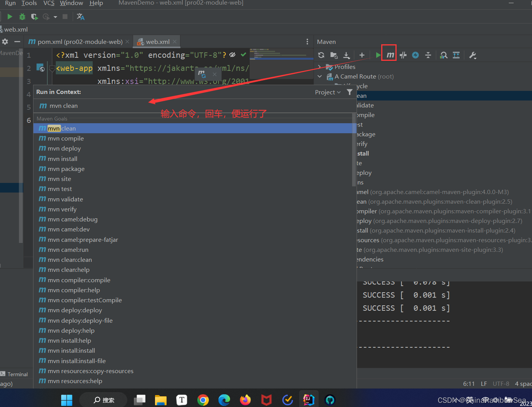Click the 6:11 caret position indicator
532x407 pixels.
pos(469,384)
